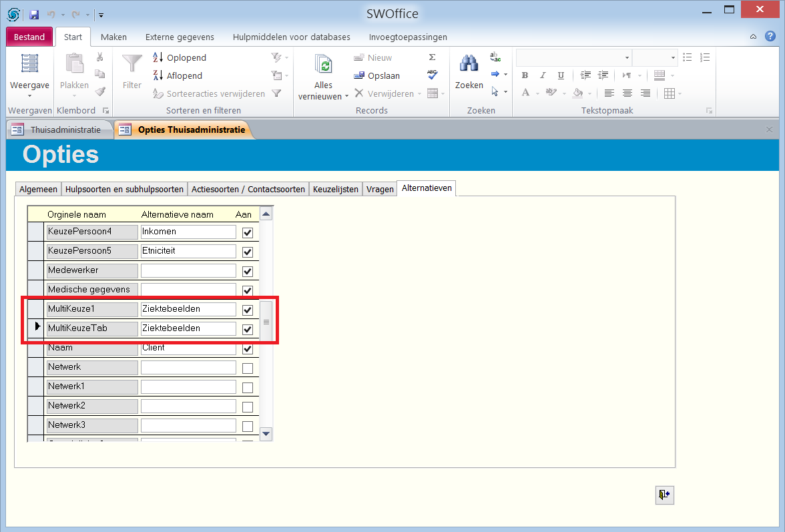785x532 pixels.
Task: Click the Copy icon in Klembord group
Action: [99, 74]
